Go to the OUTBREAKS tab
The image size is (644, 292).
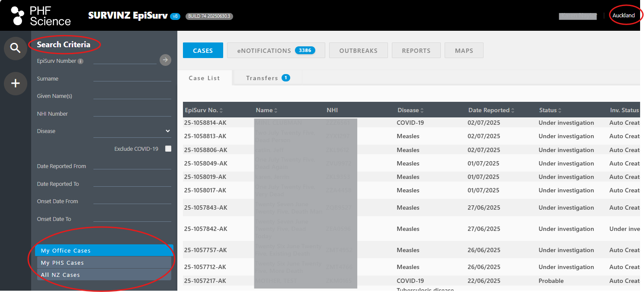[359, 50]
